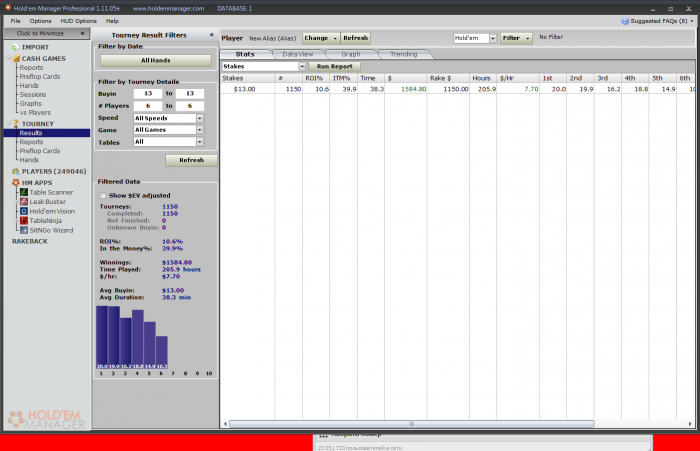This screenshot has width=700, height=451.
Task: Sort by the Hours column header
Action: (x=483, y=78)
